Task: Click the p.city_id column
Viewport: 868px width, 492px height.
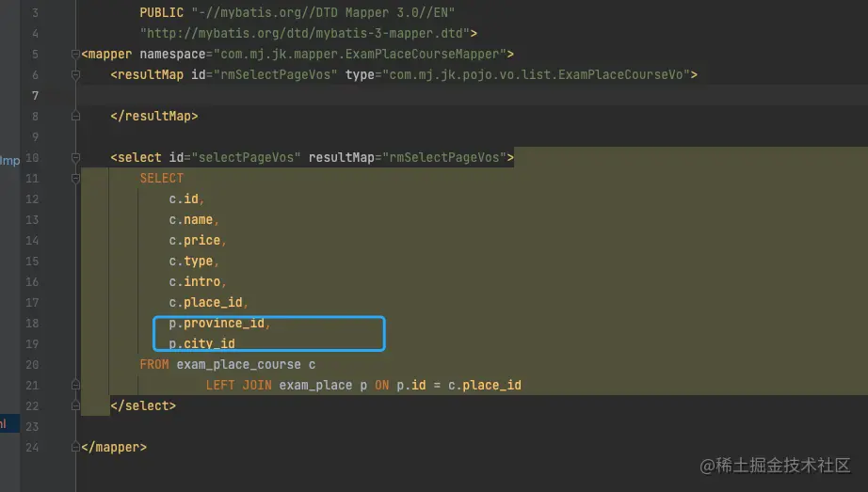Action: click(x=201, y=343)
